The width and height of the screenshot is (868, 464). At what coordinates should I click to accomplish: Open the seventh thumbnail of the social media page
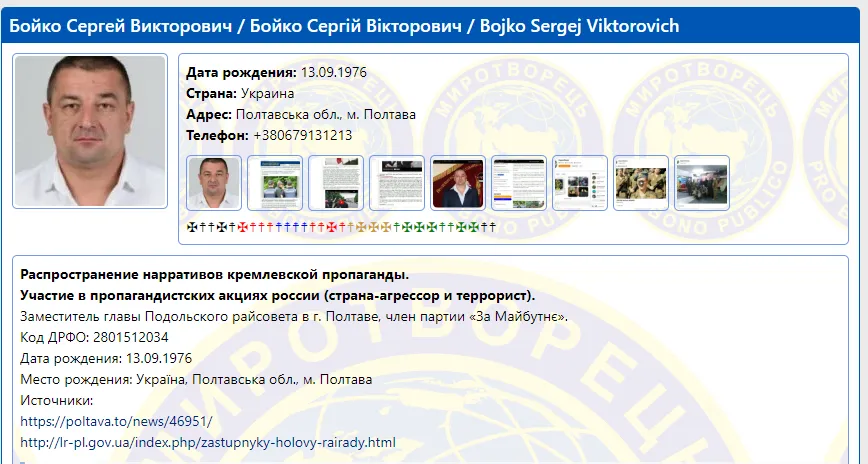[x=580, y=183]
